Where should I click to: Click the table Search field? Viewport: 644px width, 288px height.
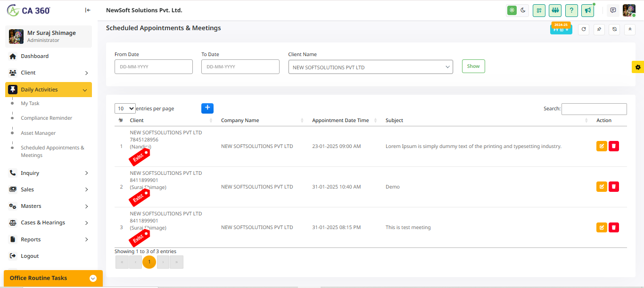[594, 109]
